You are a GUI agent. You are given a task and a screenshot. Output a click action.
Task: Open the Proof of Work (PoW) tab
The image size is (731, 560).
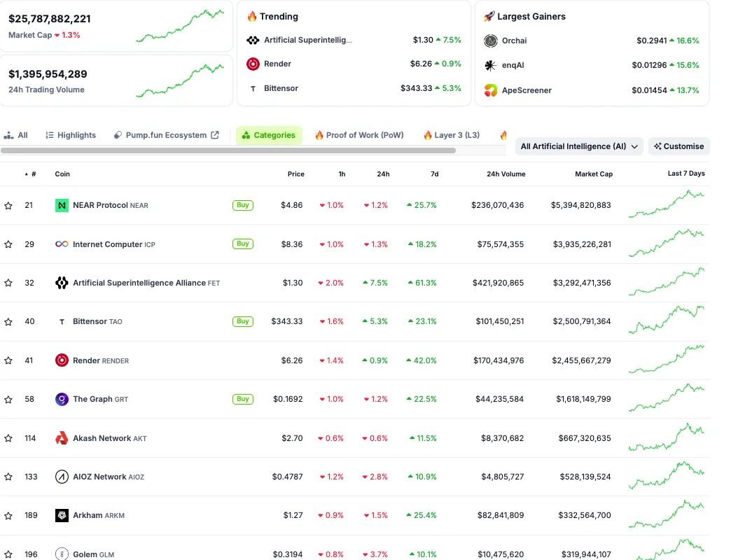pos(358,135)
